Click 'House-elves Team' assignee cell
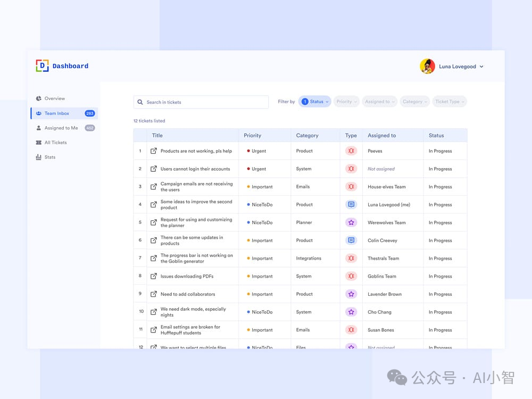 click(386, 187)
